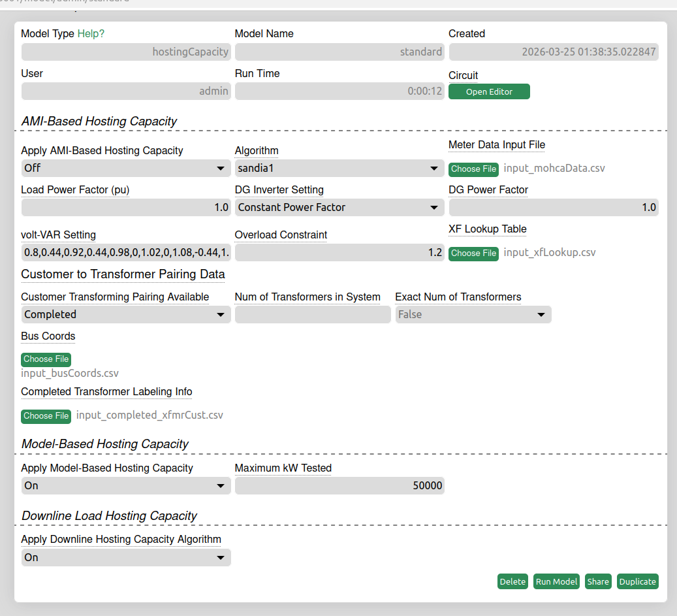
Task: Expand the Exact Num of Transformers dropdown
Action: 473,314
